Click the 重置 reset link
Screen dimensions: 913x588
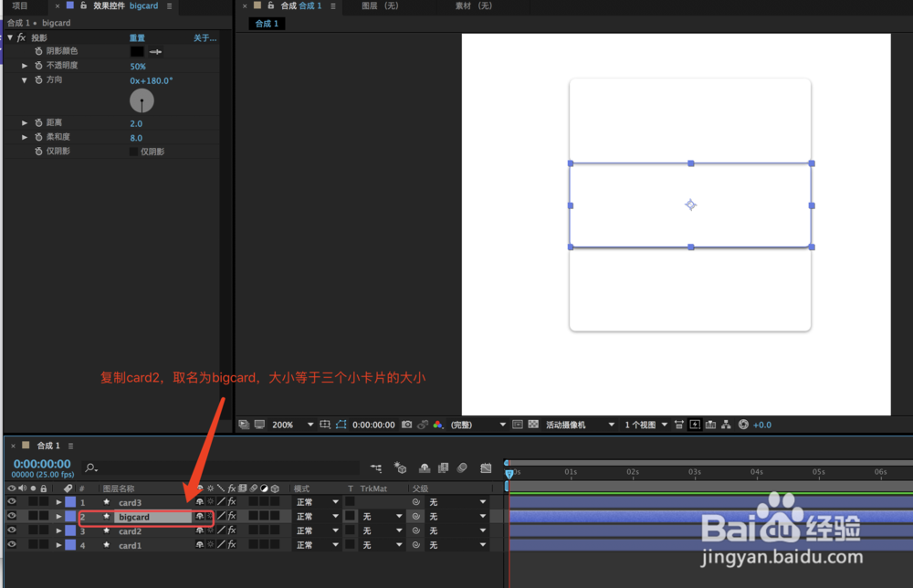pos(137,37)
